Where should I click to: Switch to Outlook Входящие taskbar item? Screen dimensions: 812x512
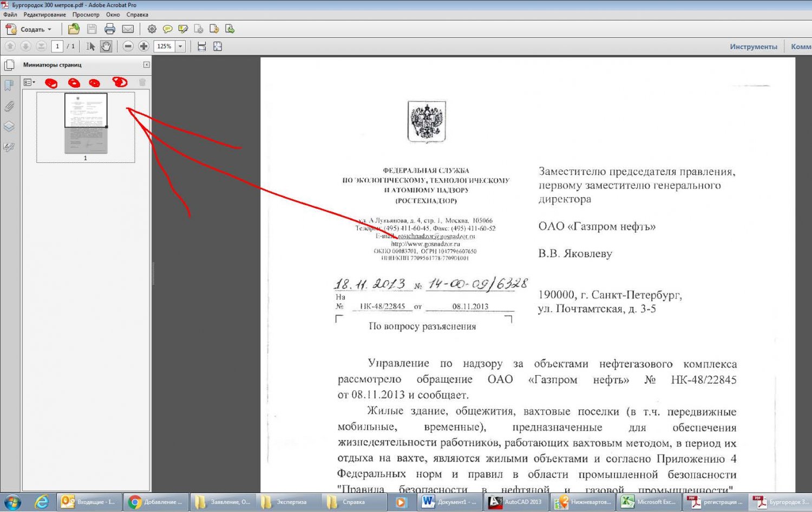point(90,502)
